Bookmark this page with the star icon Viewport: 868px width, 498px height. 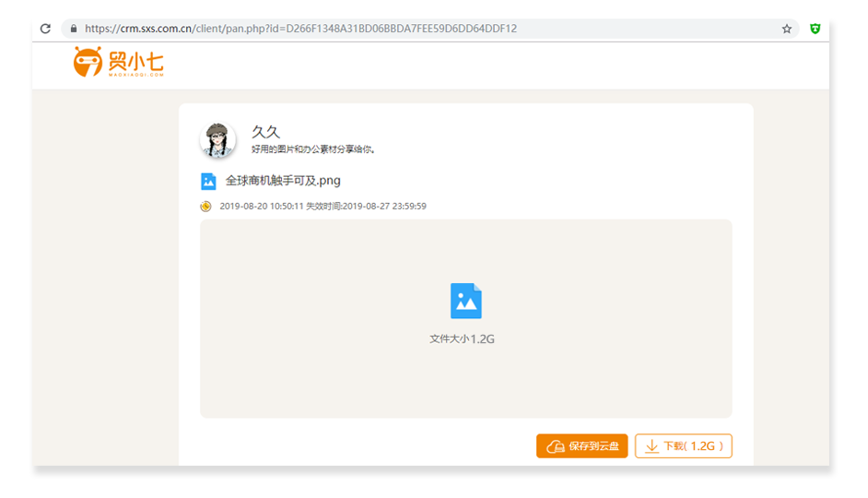pos(786,29)
